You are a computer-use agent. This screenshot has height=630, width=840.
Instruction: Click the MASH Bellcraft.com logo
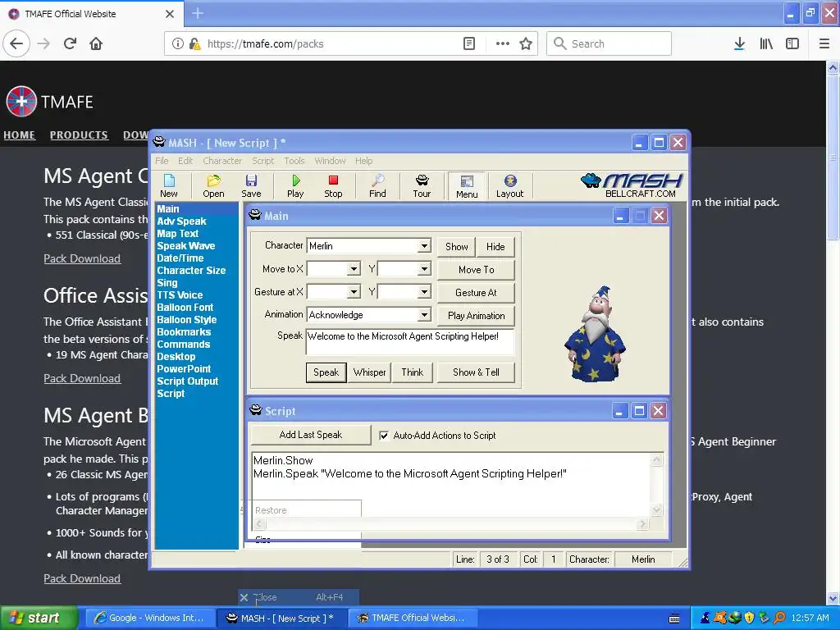click(x=632, y=185)
